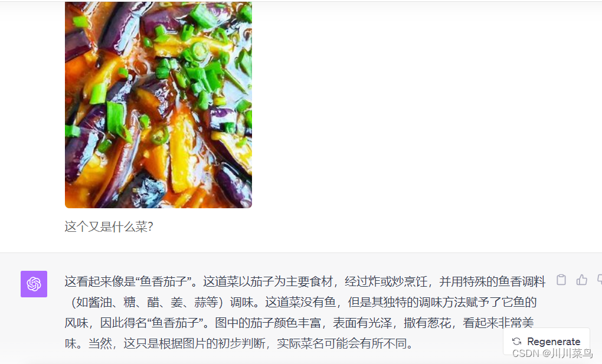Click the first quoted "鱼香茄子" dish name
The width and height of the screenshot is (602, 364).
tap(163, 281)
